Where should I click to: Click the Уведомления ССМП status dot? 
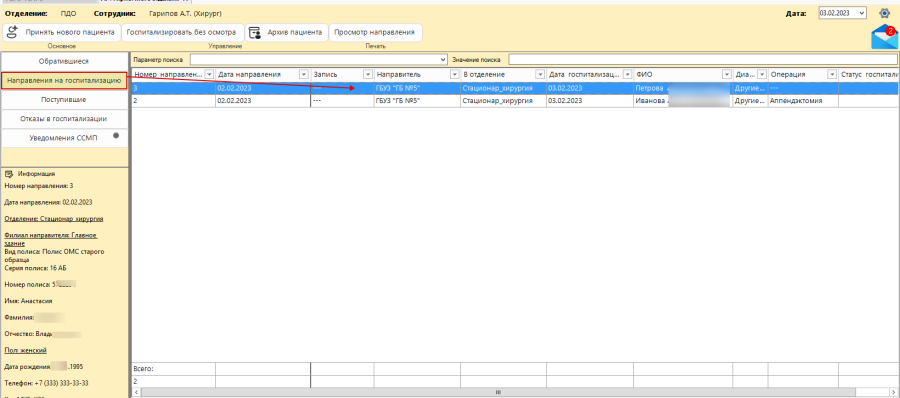[116, 136]
